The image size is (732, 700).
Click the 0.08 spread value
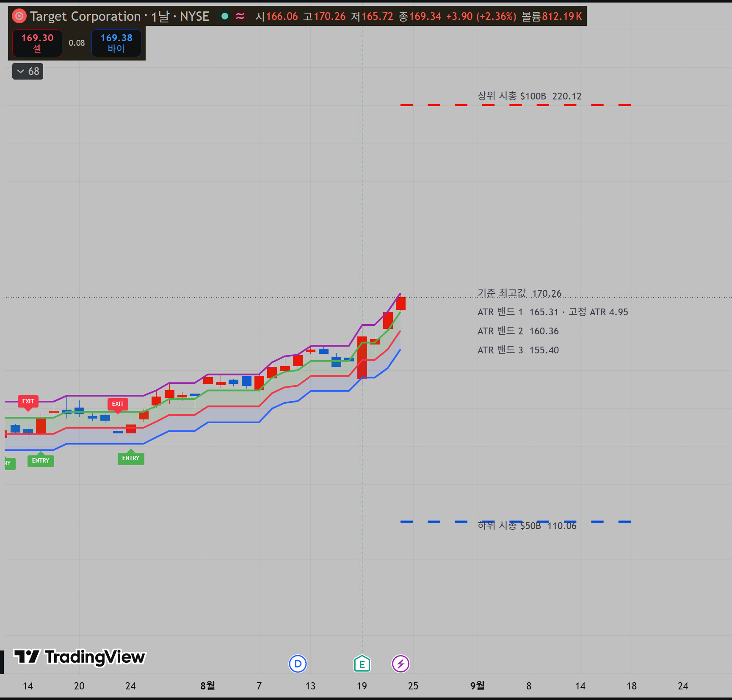77,43
